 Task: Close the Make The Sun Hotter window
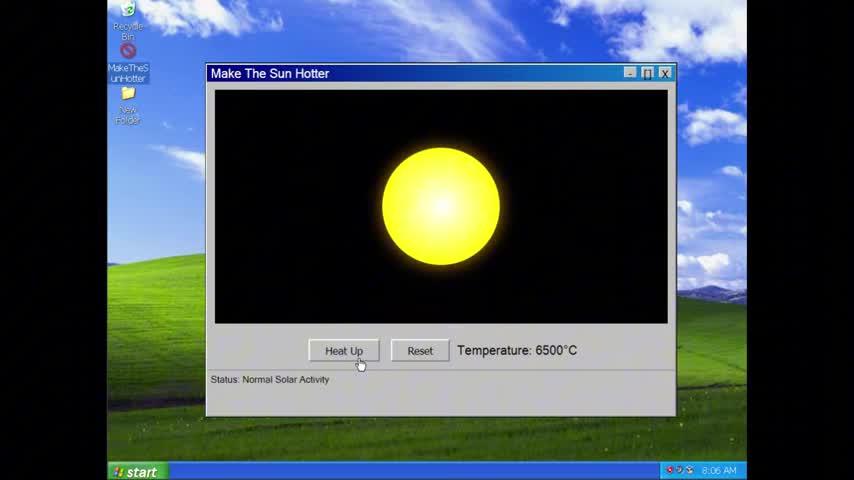tap(664, 73)
